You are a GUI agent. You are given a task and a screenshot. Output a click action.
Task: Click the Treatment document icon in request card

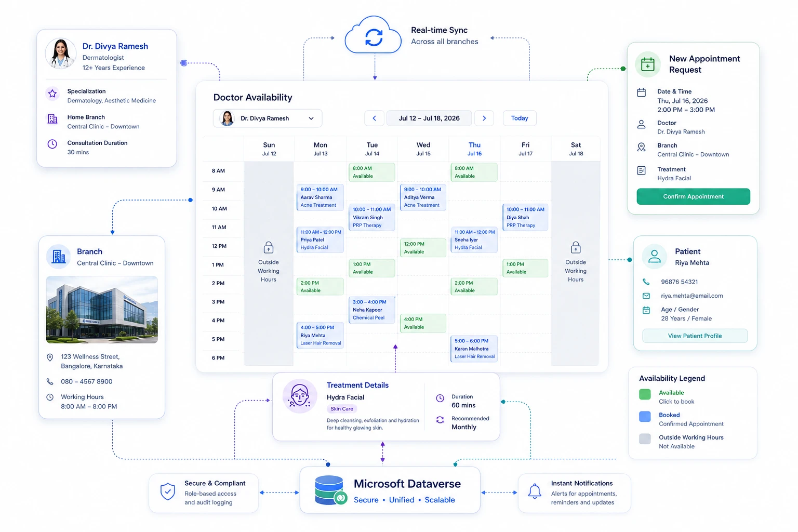point(642,170)
